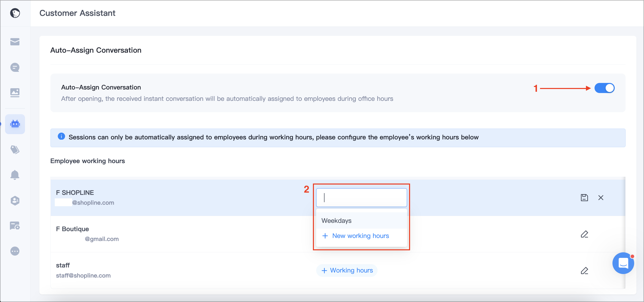Viewport: 644px width, 302px height.
Task: Select the robot assistant sidebar icon
Action: click(15, 124)
